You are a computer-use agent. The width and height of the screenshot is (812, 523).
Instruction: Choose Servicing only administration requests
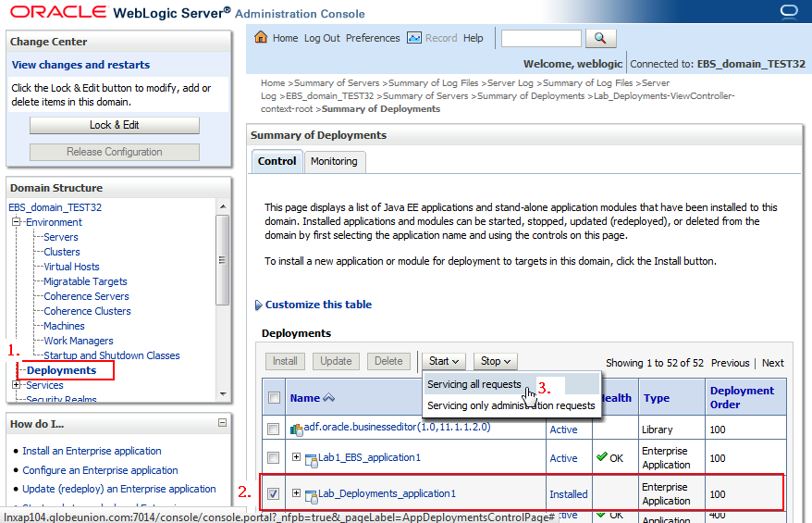click(x=511, y=405)
